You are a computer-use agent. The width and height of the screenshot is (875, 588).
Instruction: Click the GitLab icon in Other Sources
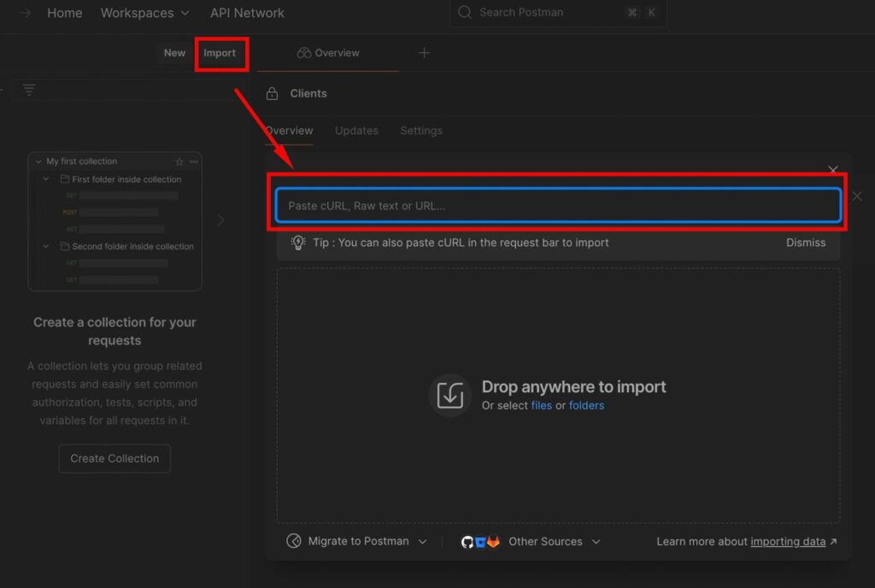(x=493, y=542)
